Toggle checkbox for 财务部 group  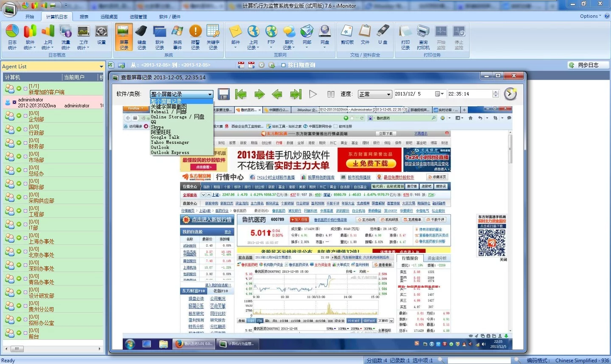point(25,143)
